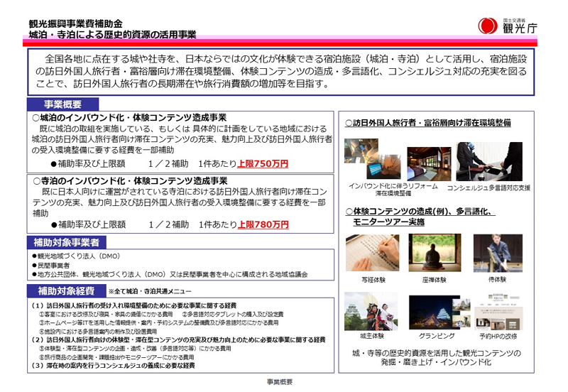Click the 補助対象事業者 blue section header
Viewport: 568px width, 392px height.
66,242
